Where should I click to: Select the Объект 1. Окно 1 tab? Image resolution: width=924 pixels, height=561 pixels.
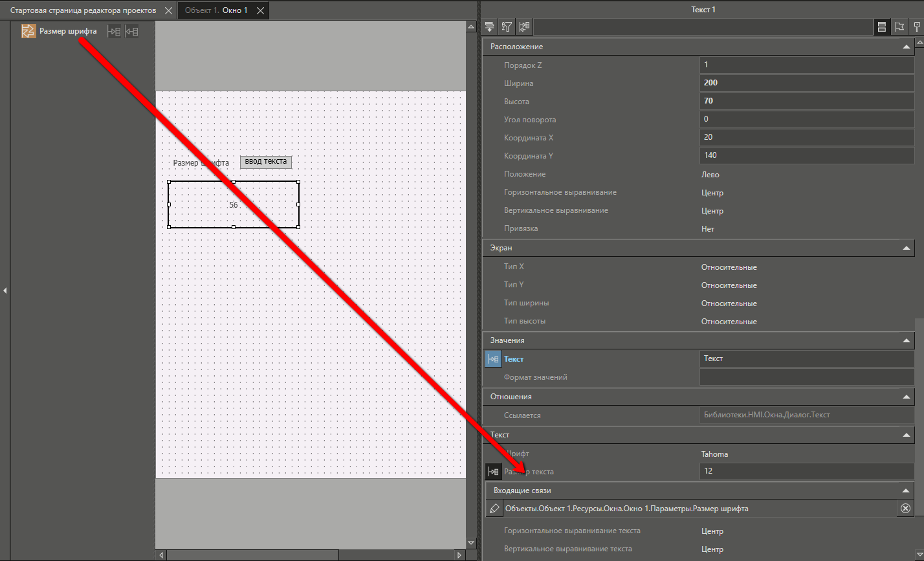tap(216, 10)
